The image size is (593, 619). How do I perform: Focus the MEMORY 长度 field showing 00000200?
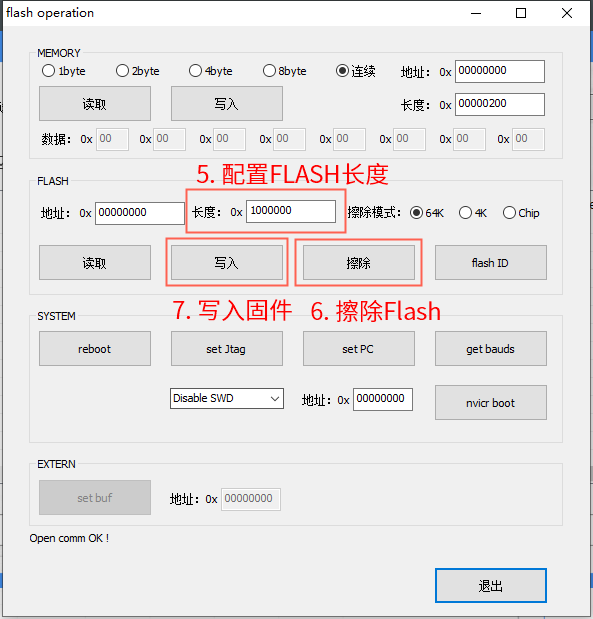pyautogui.click(x=500, y=104)
